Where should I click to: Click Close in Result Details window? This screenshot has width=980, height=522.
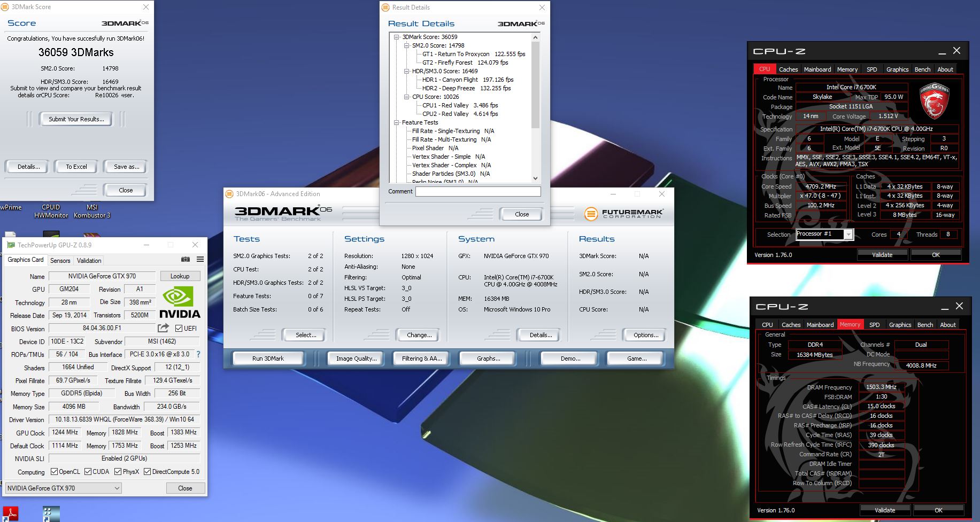tap(522, 214)
